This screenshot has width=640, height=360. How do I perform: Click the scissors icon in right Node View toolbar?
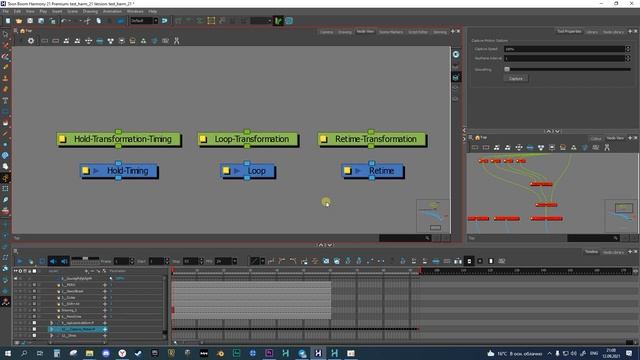coord(607,147)
